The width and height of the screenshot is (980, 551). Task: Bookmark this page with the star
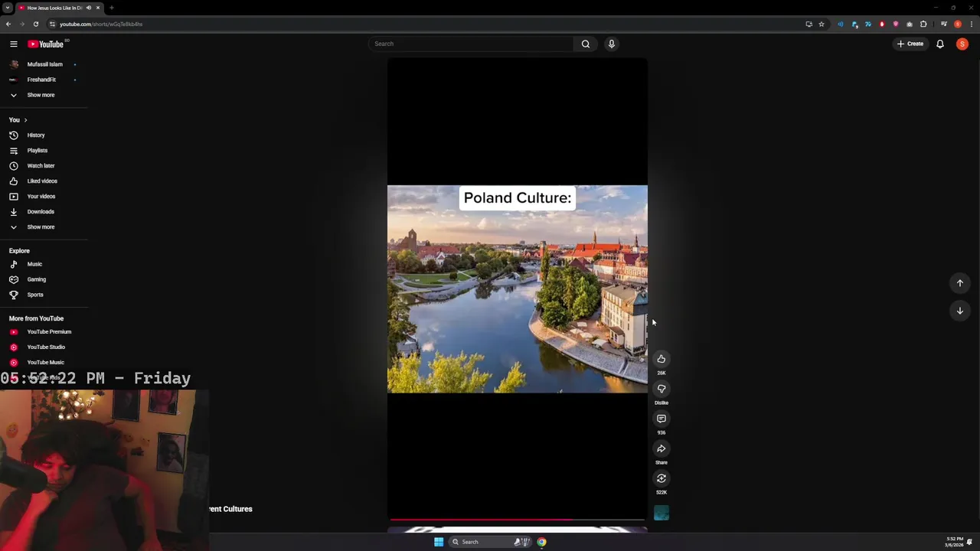click(822, 24)
